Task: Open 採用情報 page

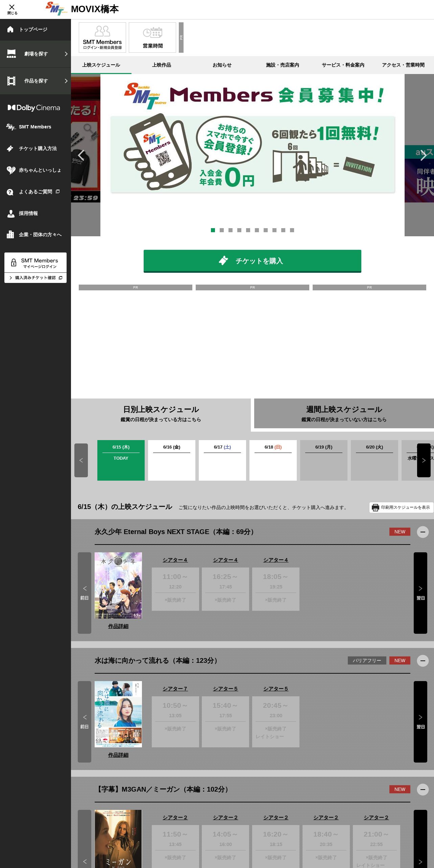Action: coord(35,213)
